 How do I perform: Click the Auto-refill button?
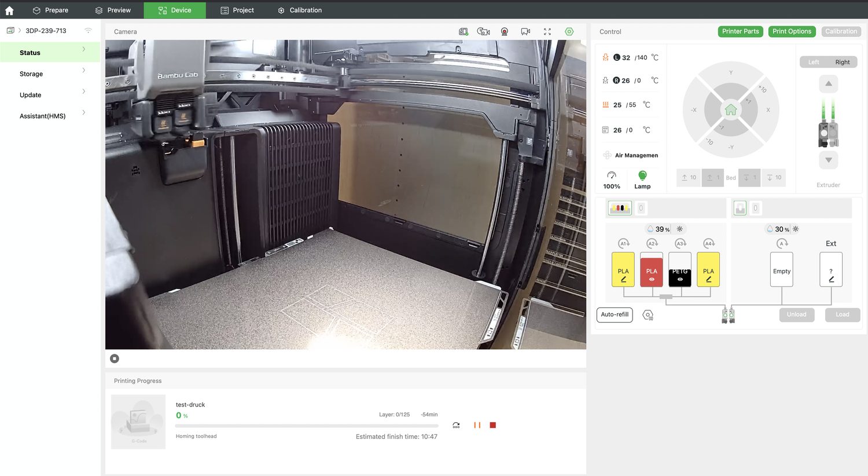(x=615, y=314)
